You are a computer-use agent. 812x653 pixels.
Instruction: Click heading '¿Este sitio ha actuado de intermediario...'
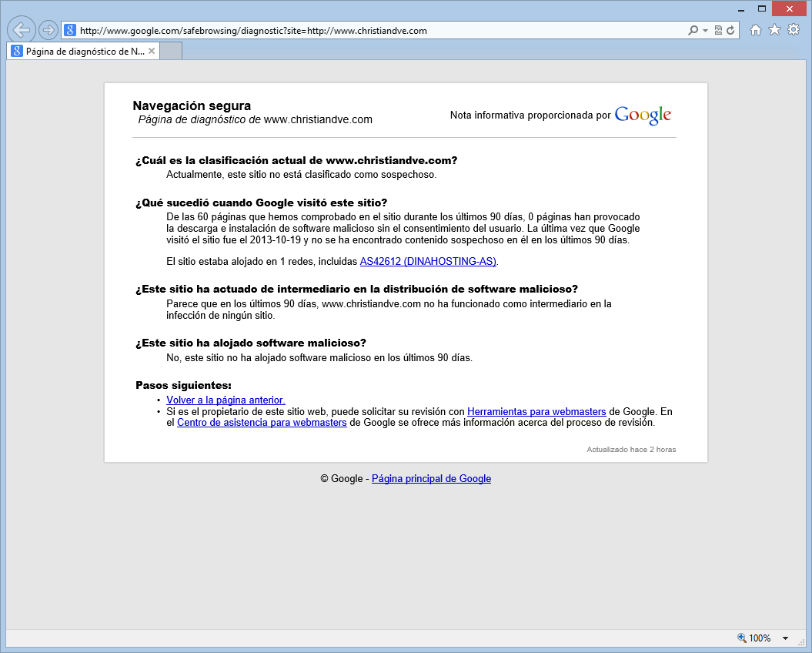(x=357, y=290)
